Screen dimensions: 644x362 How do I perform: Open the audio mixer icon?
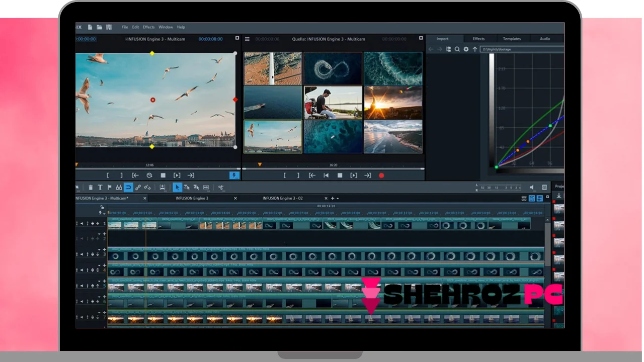tap(544, 188)
